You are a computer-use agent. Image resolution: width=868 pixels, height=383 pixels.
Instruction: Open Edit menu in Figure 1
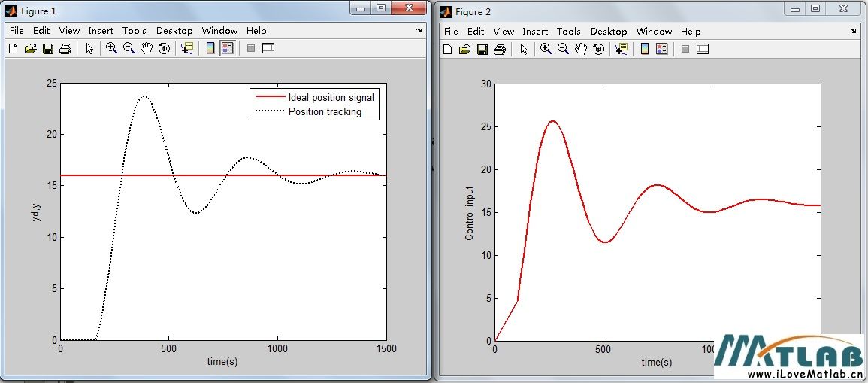(x=41, y=31)
